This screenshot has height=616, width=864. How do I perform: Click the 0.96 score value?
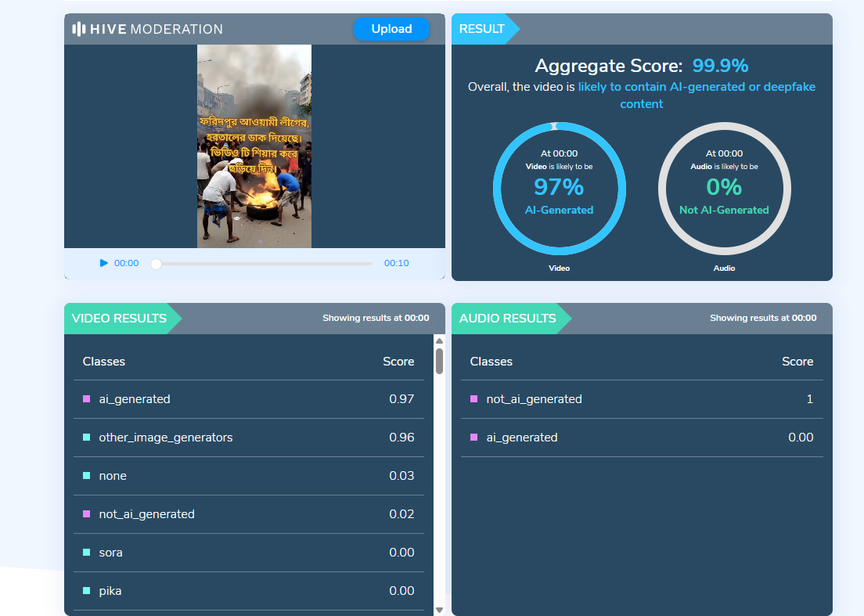pos(401,438)
